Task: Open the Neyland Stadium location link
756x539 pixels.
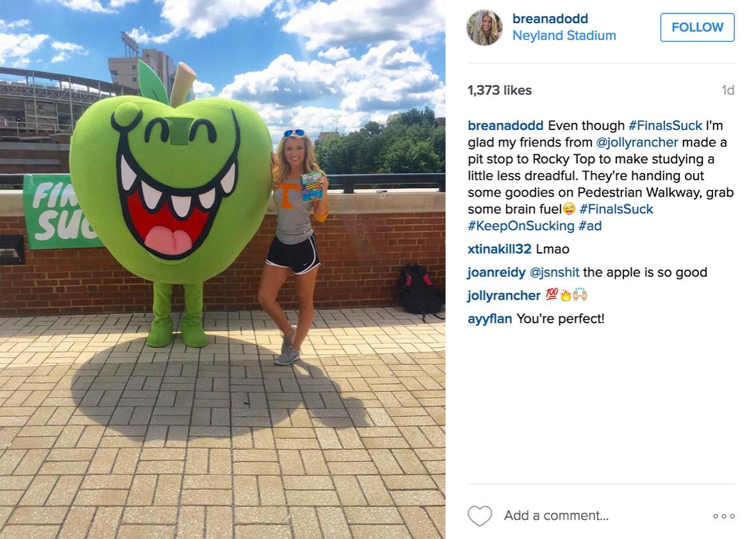Action: point(564,36)
